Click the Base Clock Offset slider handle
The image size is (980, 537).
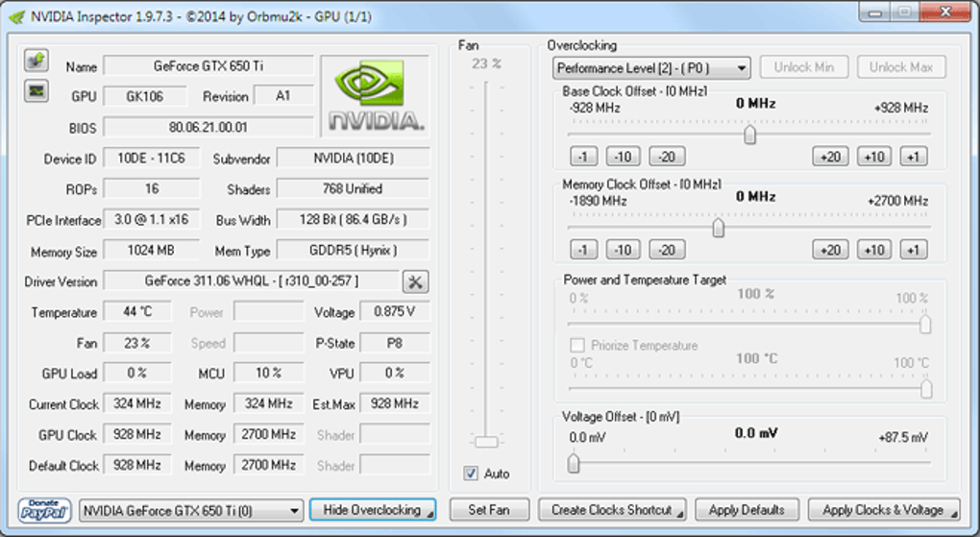(x=749, y=134)
